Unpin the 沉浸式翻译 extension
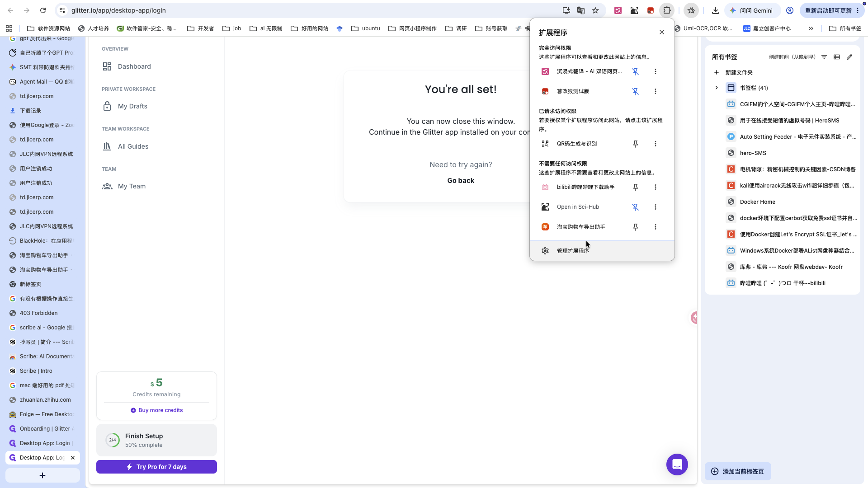This screenshot has height=488, width=868. [635, 71]
